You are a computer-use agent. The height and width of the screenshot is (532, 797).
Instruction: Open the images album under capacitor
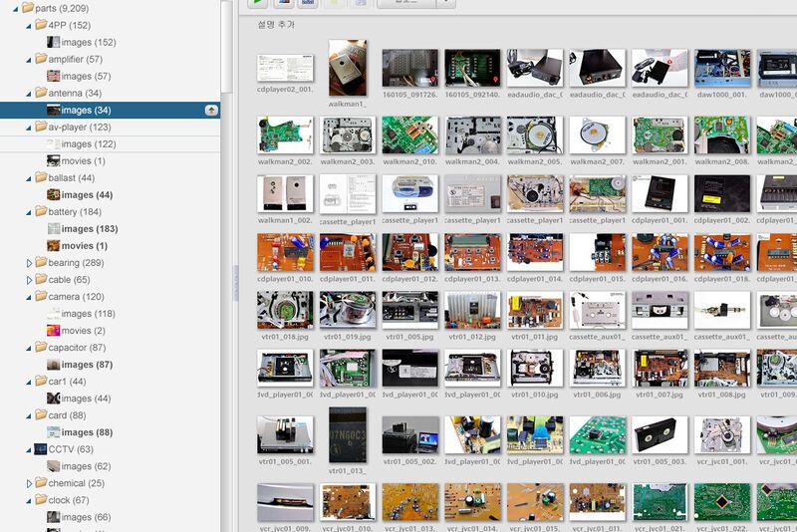point(87,365)
